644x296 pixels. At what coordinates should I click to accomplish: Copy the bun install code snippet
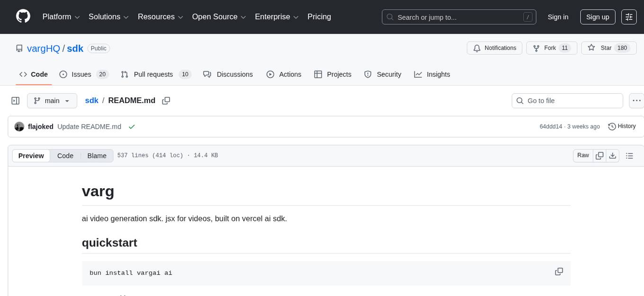pyautogui.click(x=559, y=271)
